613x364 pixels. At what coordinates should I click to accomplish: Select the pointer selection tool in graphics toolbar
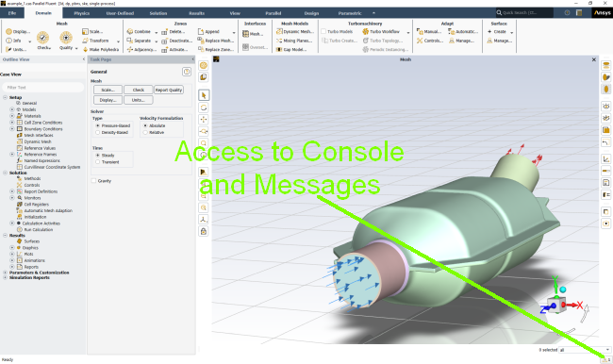[x=204, y=95]
